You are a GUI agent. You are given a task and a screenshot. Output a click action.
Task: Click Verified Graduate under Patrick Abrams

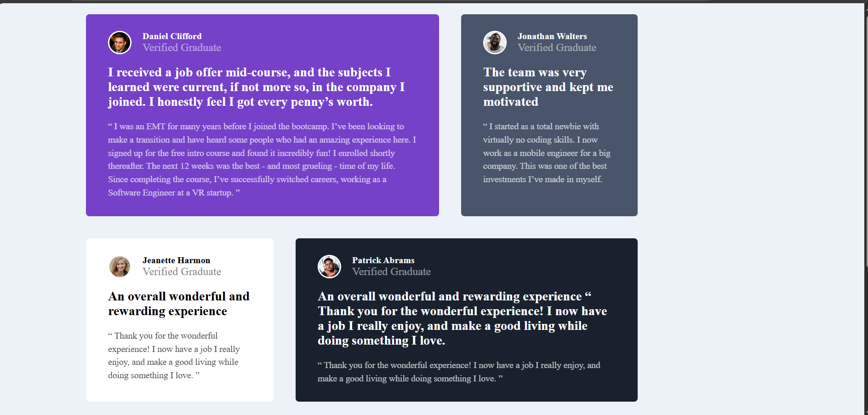pyautogui.click(x=391, y=271)
